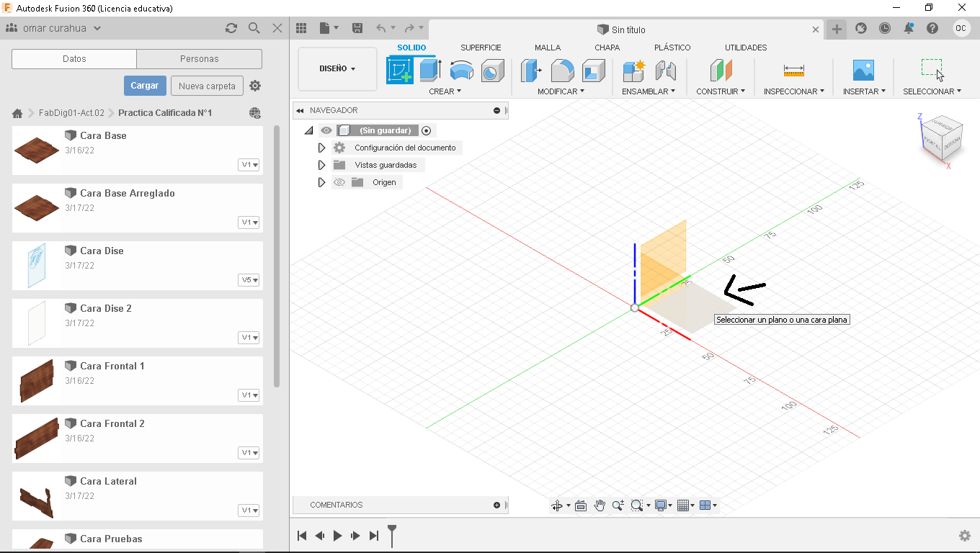Click the Nueva carpeta button

click(207, 86)
